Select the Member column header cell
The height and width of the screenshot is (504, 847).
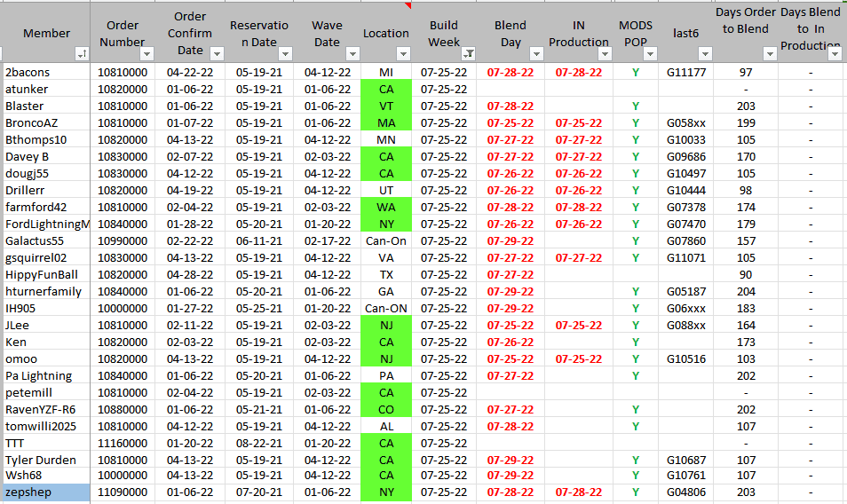click(x=45, y=33)
